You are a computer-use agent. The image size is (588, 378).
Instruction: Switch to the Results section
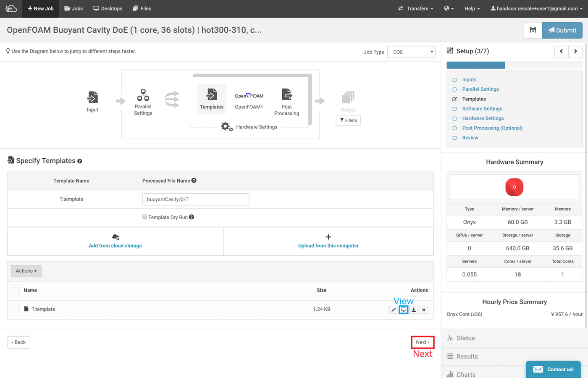point(514,357)
